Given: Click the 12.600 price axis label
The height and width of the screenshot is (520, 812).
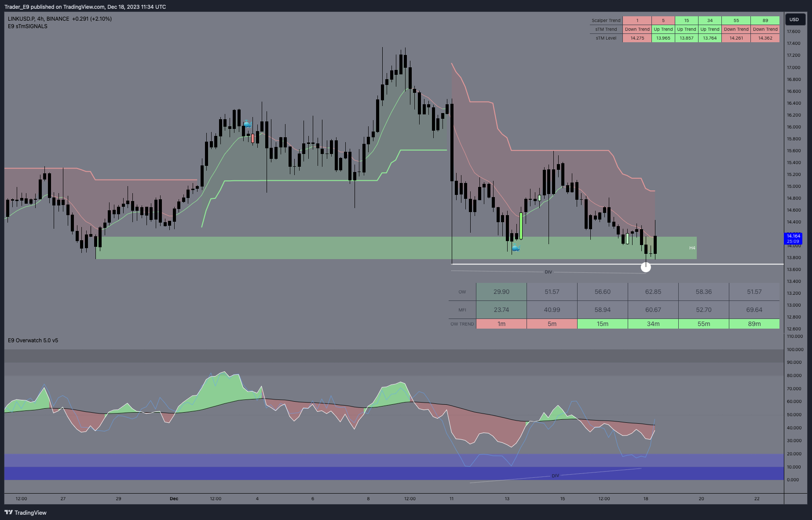Looking at the screenshot, I should [794, 329].
